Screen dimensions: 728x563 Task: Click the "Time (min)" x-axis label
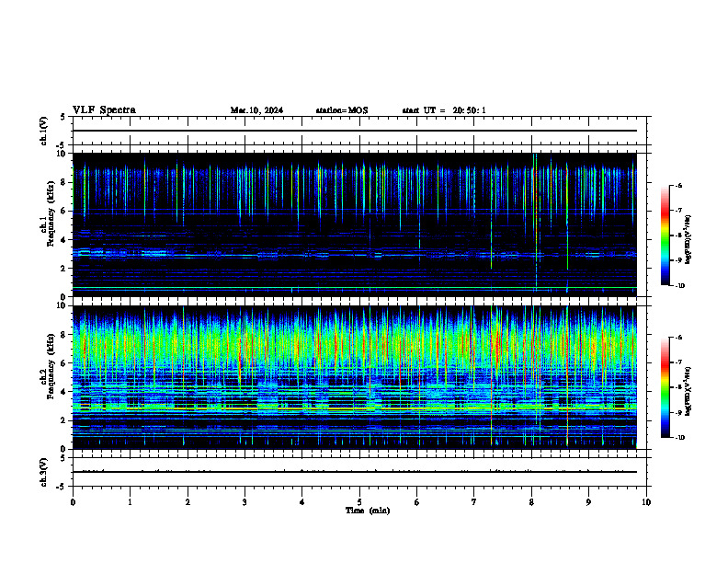pyautogui.click(x=368, y=511)
